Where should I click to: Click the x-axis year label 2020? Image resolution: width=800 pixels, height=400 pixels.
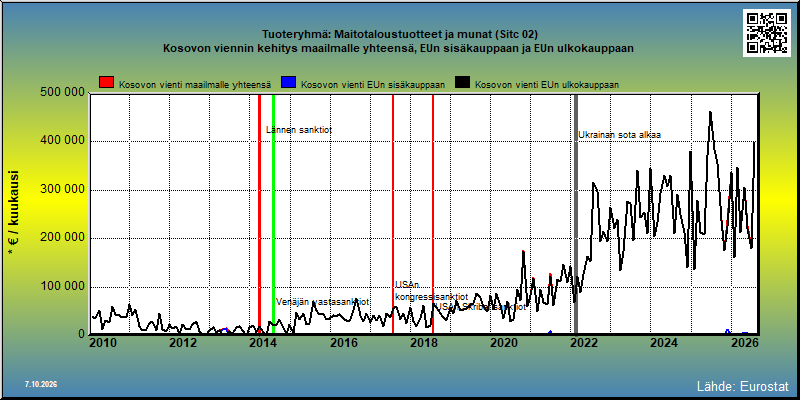click(504, 342)
